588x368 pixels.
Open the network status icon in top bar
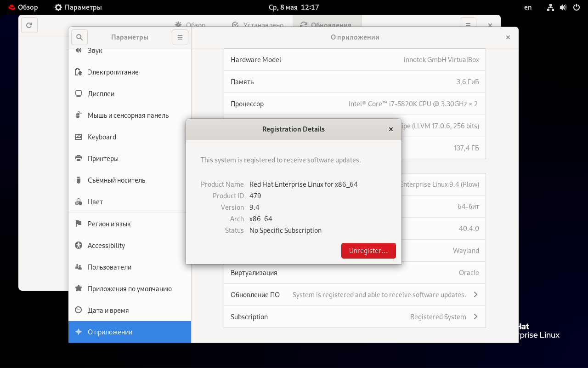pyautogui.click(x=550, y=7)
